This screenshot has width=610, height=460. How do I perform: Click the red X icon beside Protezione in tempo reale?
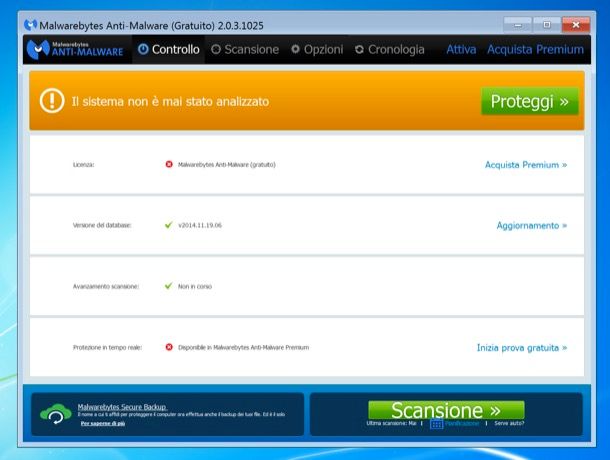(169, 347)
